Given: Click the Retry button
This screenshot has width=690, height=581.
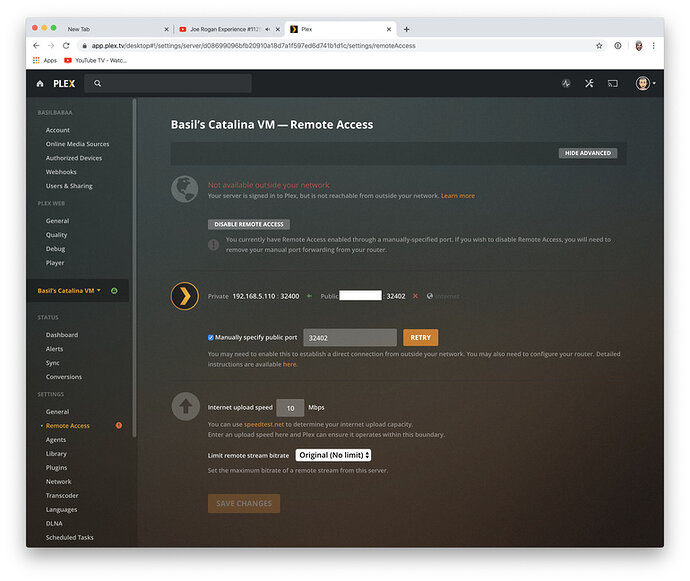Looking at the screenshot, I should coord(421,338).
